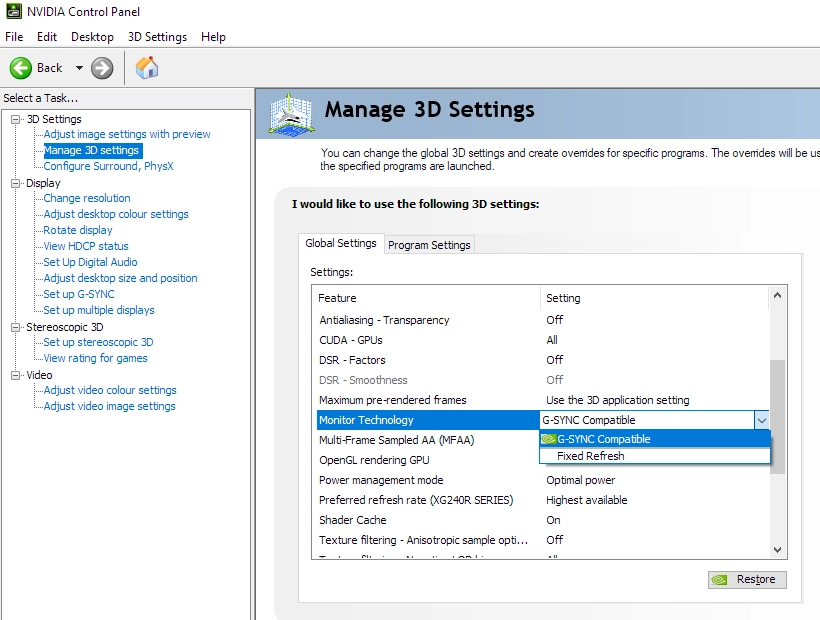The height and width of the screenshot is (620, 820).
Task: Open Set up stereoscopic 3D page
Action: coord(98,342)
